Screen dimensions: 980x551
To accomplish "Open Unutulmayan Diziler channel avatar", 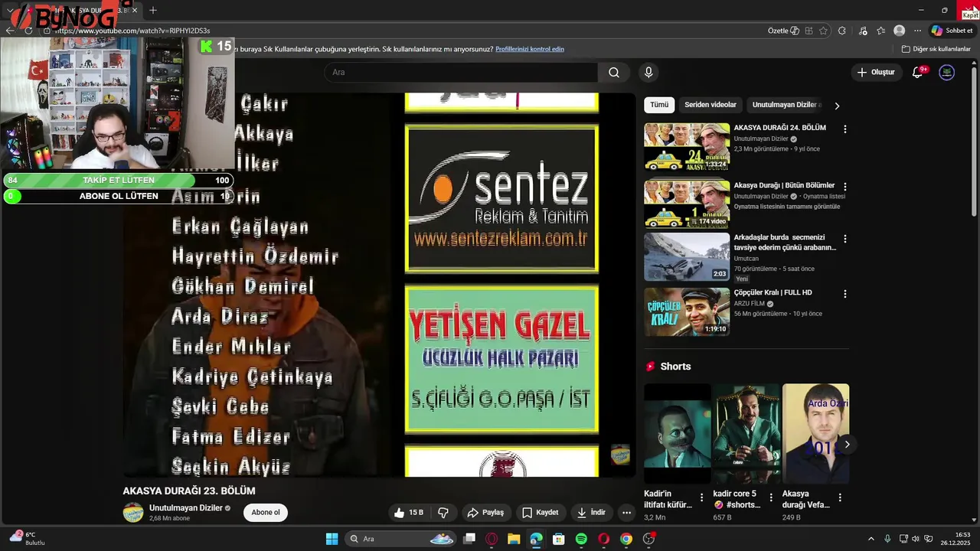I will [133, 513].
